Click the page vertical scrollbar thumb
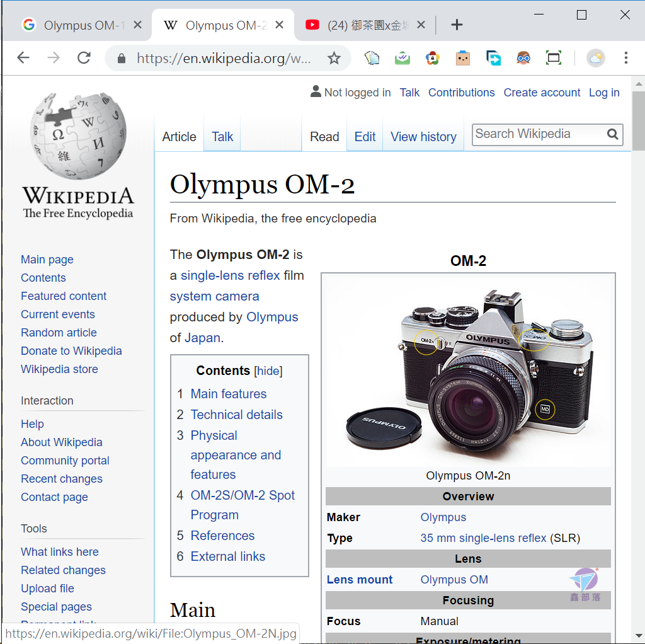The image size is (645, 644). coord(638,120)
